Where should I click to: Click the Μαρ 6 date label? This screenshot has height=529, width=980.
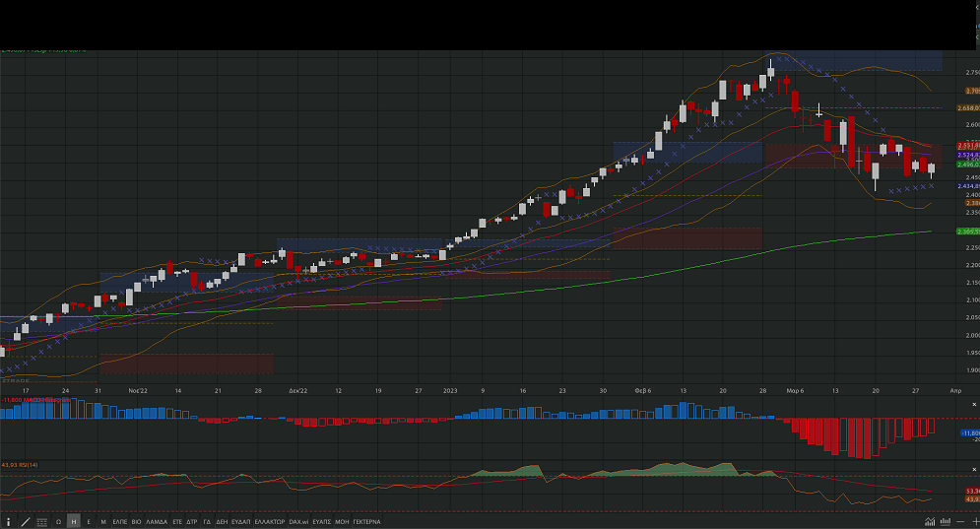coord(795,390)
